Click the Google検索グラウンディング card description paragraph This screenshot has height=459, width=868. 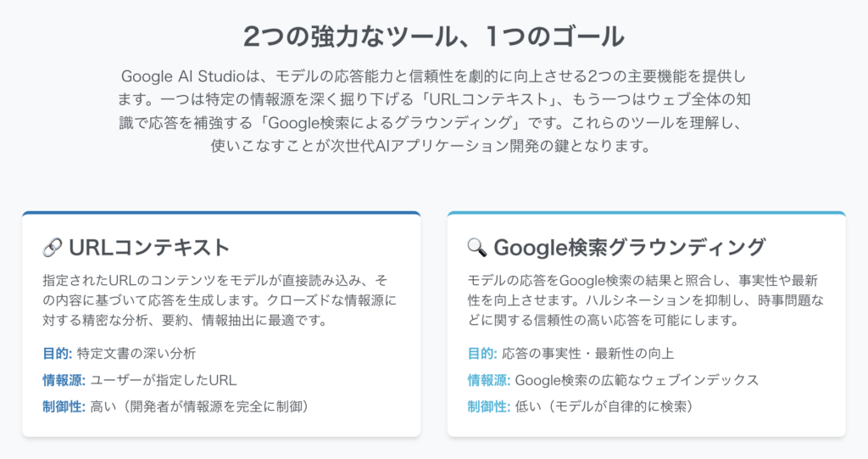tap(645, 299)
